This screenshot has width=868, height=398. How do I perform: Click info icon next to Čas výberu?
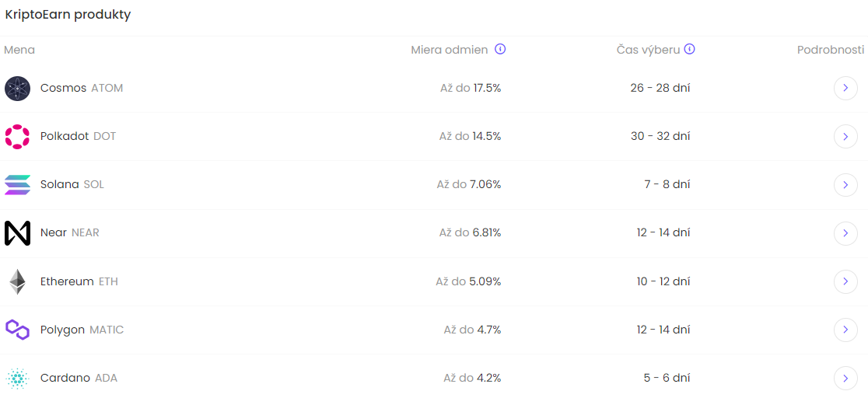click(689, 50)
